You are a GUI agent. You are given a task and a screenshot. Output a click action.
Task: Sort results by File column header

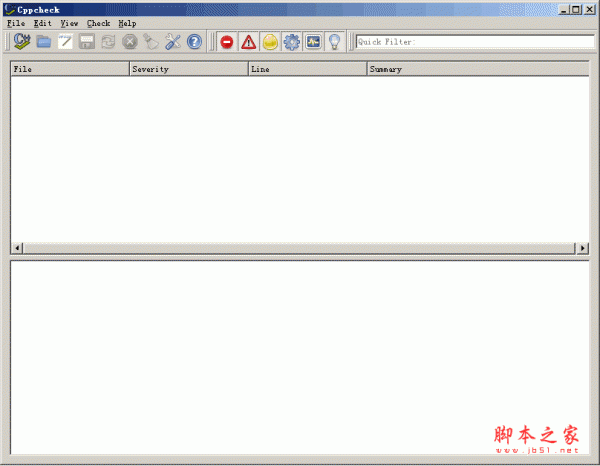pos(70,69)
